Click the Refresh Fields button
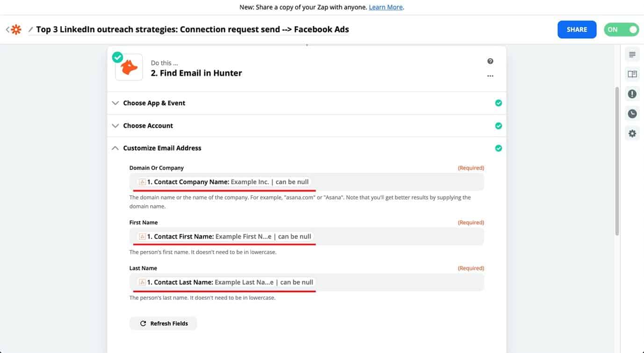The height and width of the screenshot is (353, 644). pos(163,324)
